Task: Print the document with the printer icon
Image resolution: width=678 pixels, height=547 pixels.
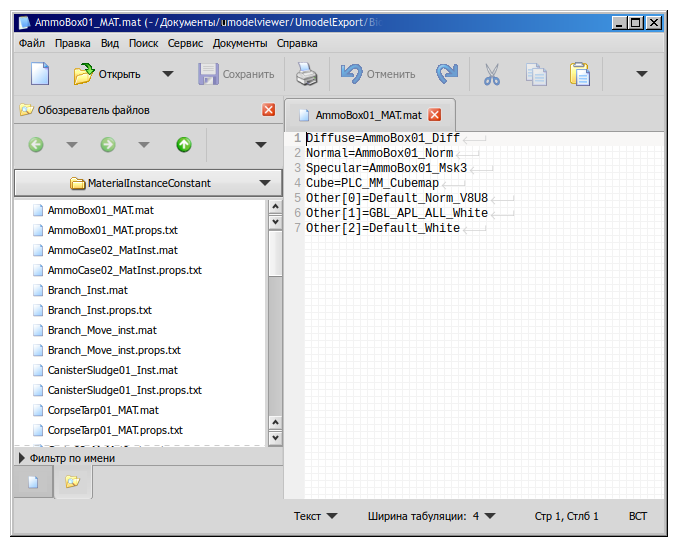Action: (307, 74)
